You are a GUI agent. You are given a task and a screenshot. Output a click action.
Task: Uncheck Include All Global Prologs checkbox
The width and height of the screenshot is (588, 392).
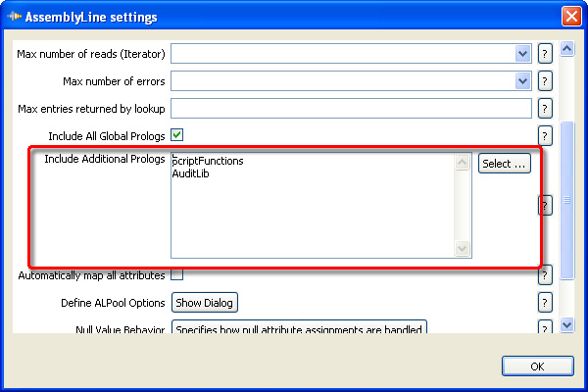(177, 135)
